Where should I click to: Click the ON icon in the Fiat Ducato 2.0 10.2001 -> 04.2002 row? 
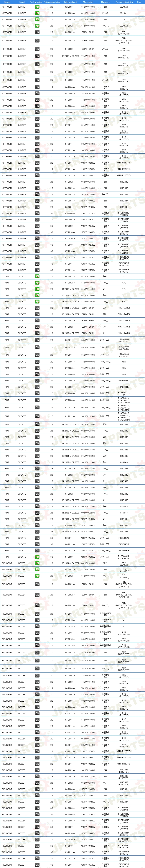37,314
